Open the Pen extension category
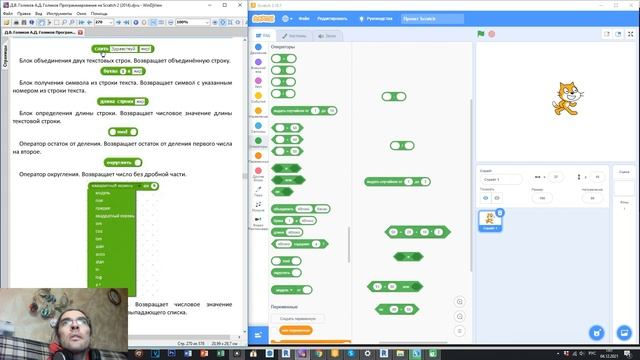The image size is (640, 360). click(x=258, y=191)
